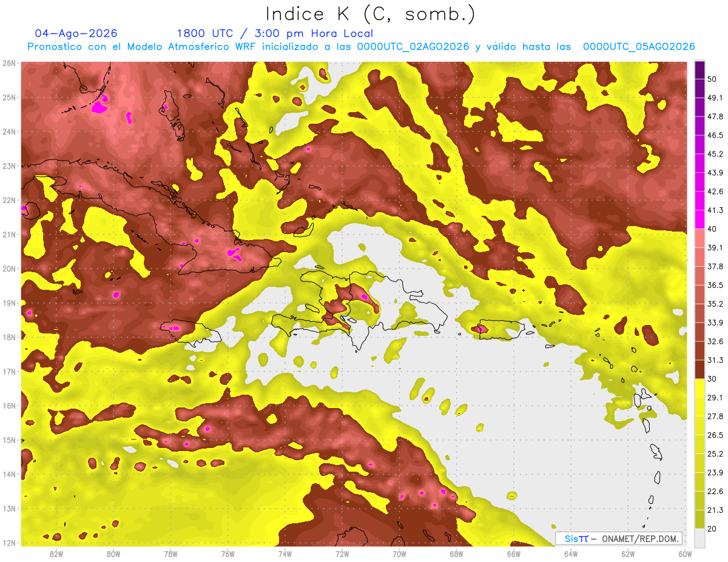Click the longitude label "76W"
This screenshot has height=562, width=728.
pyautogui.click(x=227, y=554)
